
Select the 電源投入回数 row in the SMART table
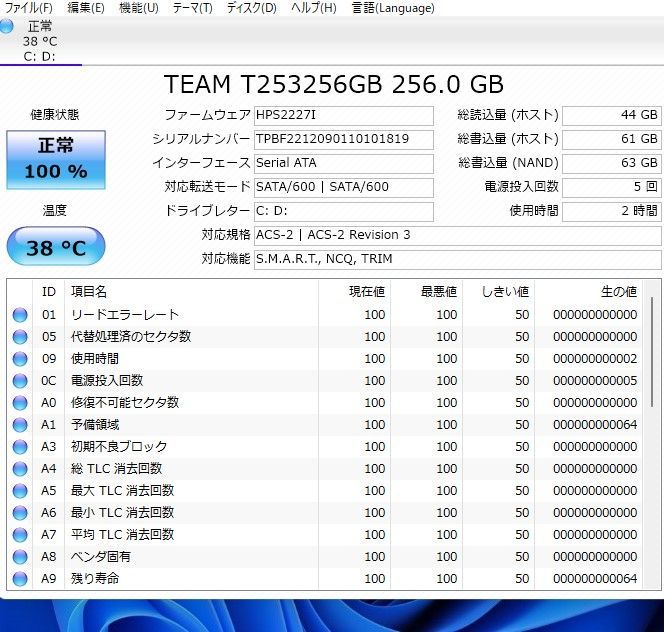[x=326, y=381]
